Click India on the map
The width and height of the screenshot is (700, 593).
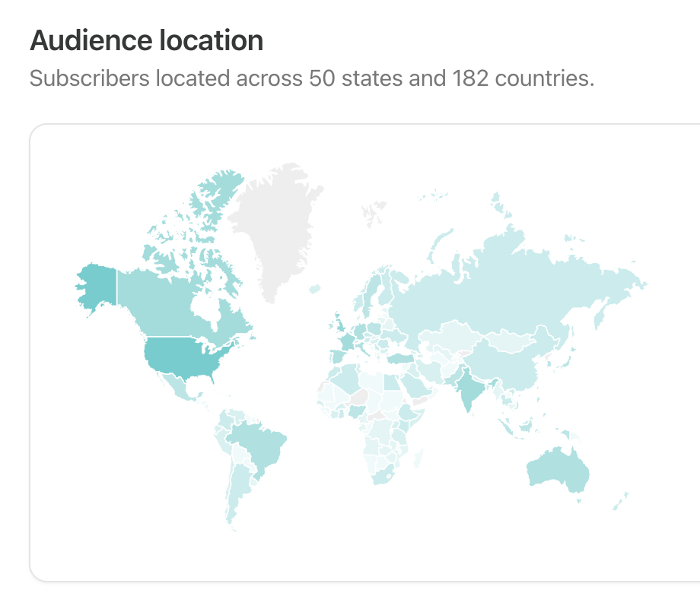click(467, 388)
